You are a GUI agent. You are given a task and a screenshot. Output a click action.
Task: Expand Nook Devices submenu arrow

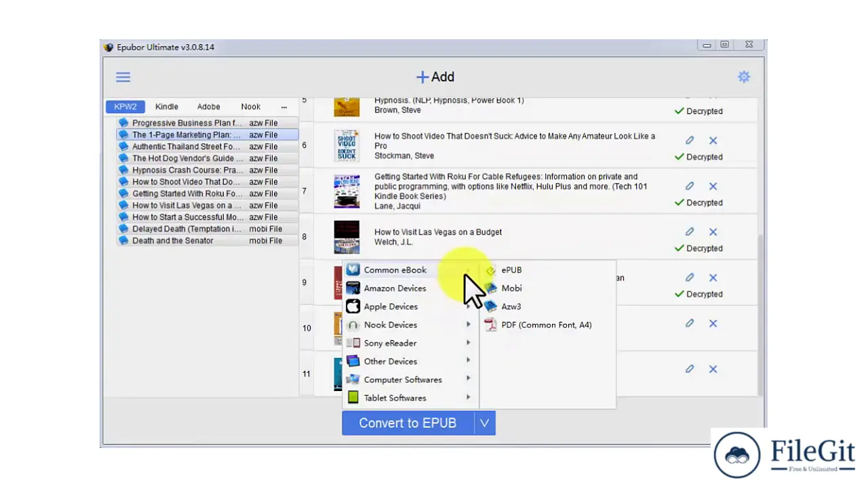(x=468, y=325)
